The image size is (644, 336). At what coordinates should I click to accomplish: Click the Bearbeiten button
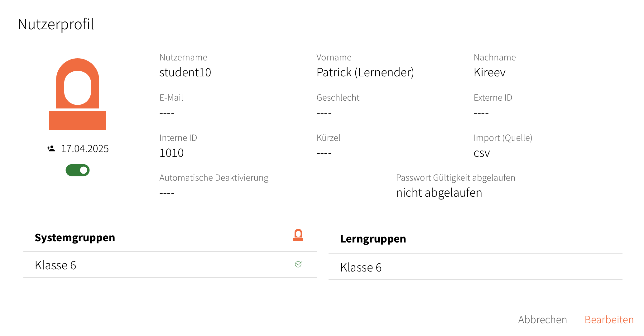(609, 319)
